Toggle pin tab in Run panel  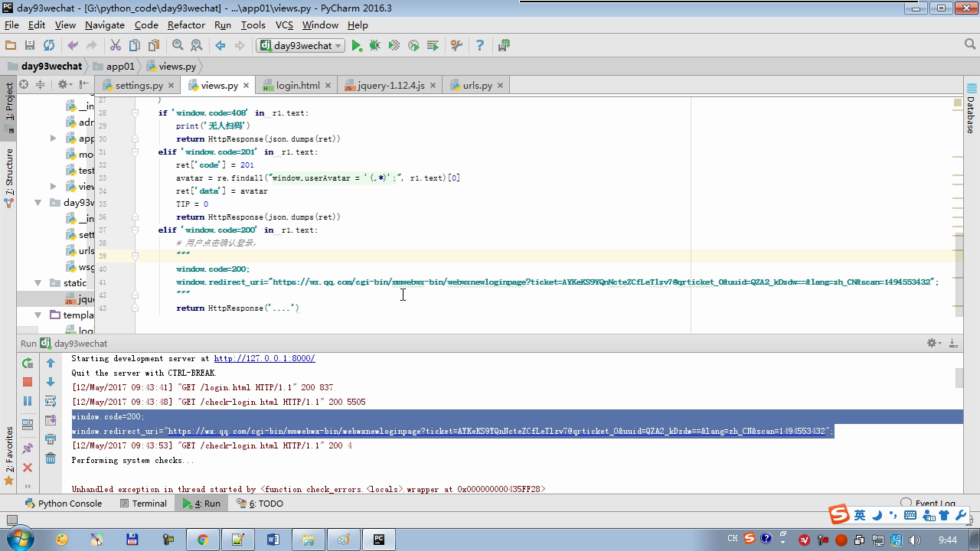tap(28, 448)
